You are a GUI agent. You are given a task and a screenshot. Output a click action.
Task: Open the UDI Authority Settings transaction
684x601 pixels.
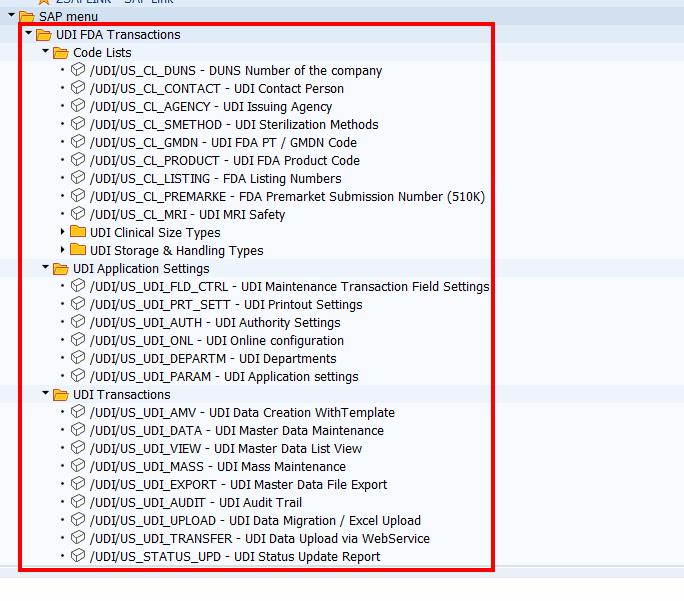[x=215, y=323]
